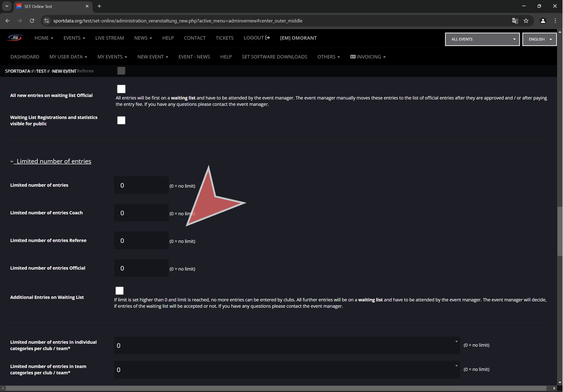Click the browser reload page icon
The height and width of the screenshot is (392, 563).
coord(32,21)
